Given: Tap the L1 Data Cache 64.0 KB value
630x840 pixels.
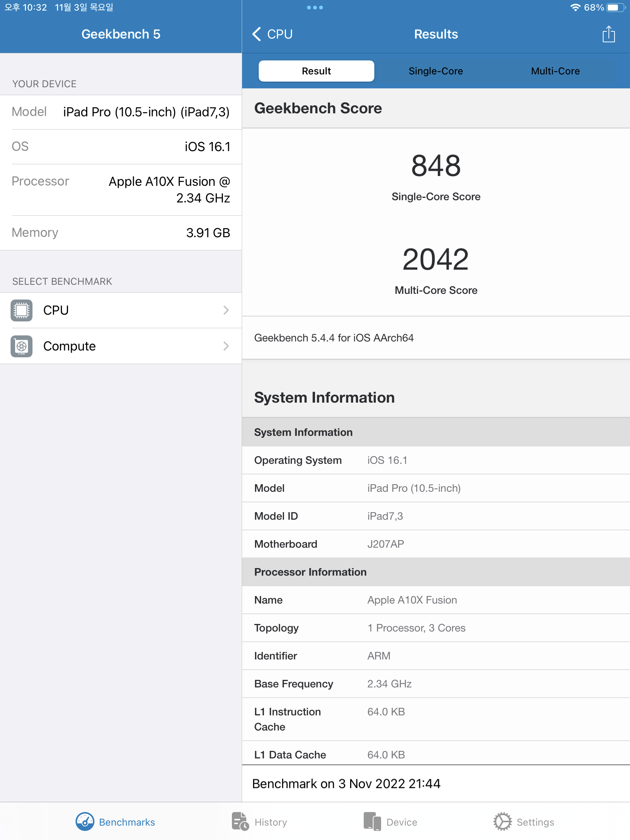Looking at the screenshot, I should pyautogui.click(x=386, y=755).
